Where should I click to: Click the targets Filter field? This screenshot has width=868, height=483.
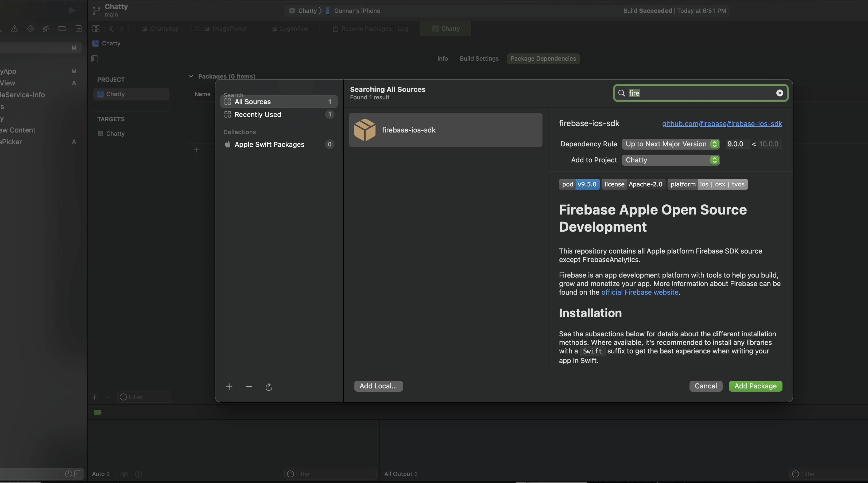click(144, 397)
